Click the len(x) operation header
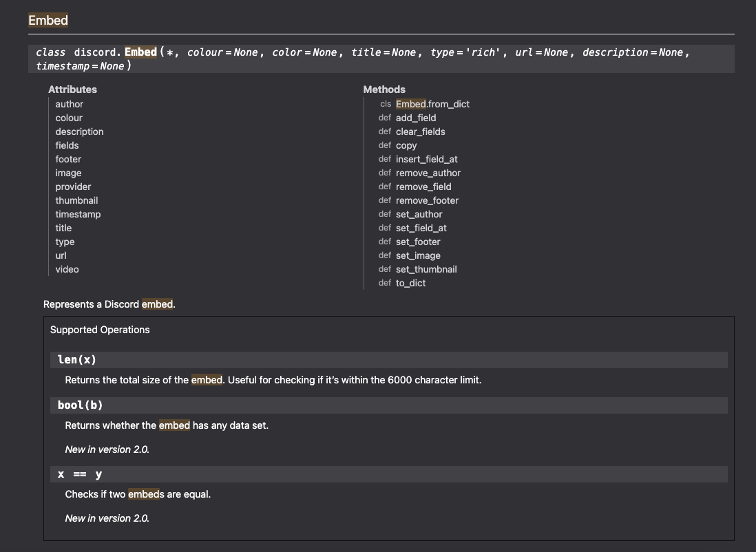 click(388, 360)
